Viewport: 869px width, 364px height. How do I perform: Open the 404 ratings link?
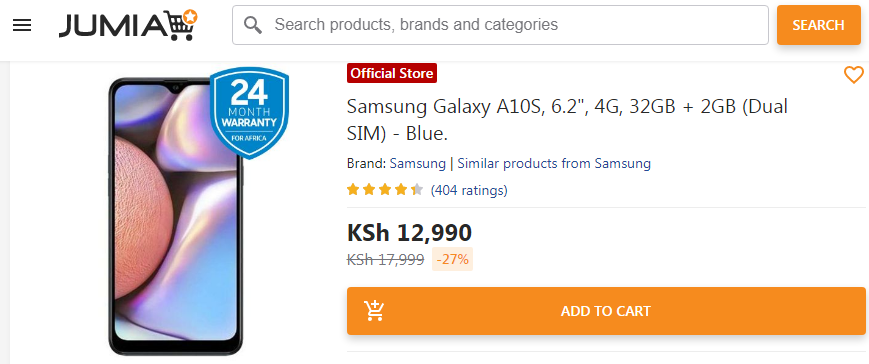[469, 191]
